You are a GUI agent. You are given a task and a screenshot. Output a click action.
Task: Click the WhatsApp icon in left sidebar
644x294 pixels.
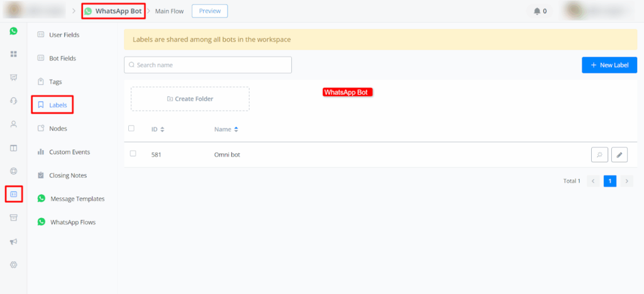13,31
